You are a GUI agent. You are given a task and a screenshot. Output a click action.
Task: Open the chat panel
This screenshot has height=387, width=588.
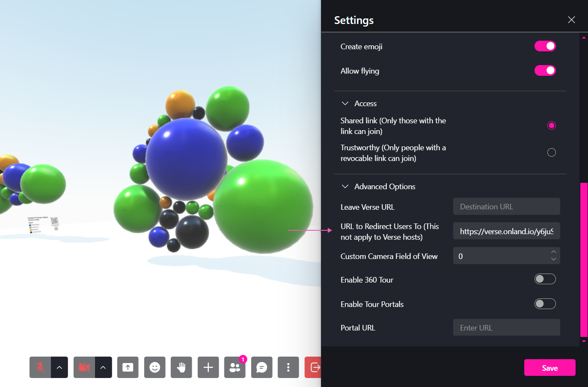[261, 367]
